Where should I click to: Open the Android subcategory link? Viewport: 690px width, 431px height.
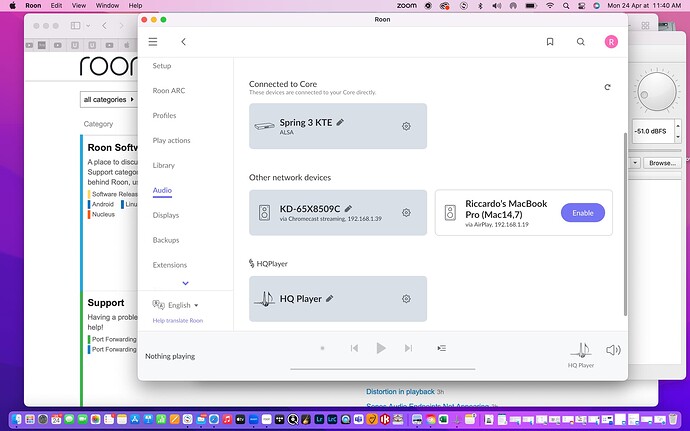pyautogui.click(x=103, y=204)
